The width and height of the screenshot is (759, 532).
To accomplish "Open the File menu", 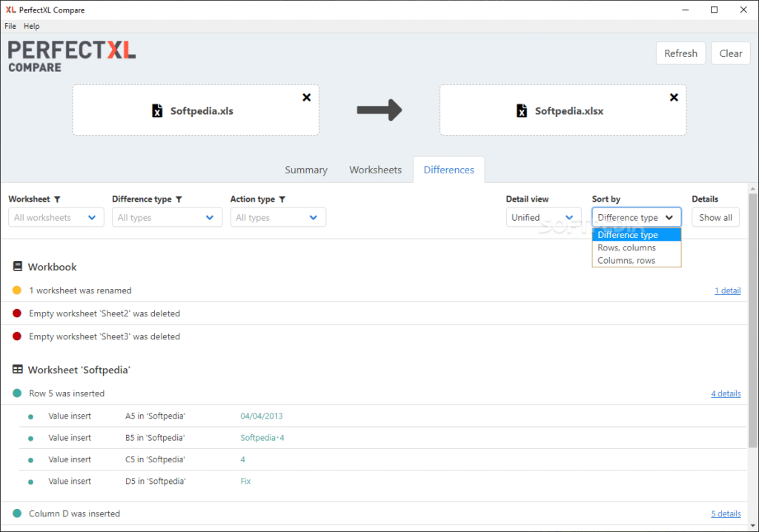I will click(10, 26).
